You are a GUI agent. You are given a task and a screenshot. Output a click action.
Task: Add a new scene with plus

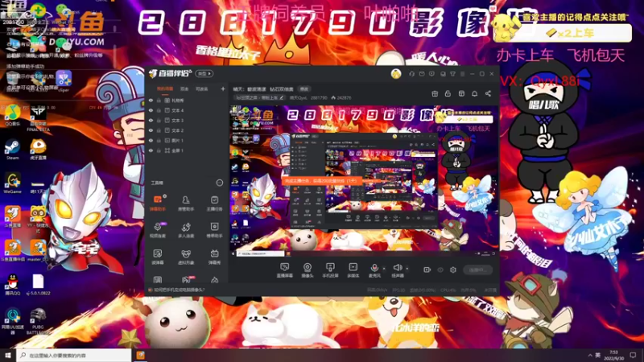tap(223, 88)
